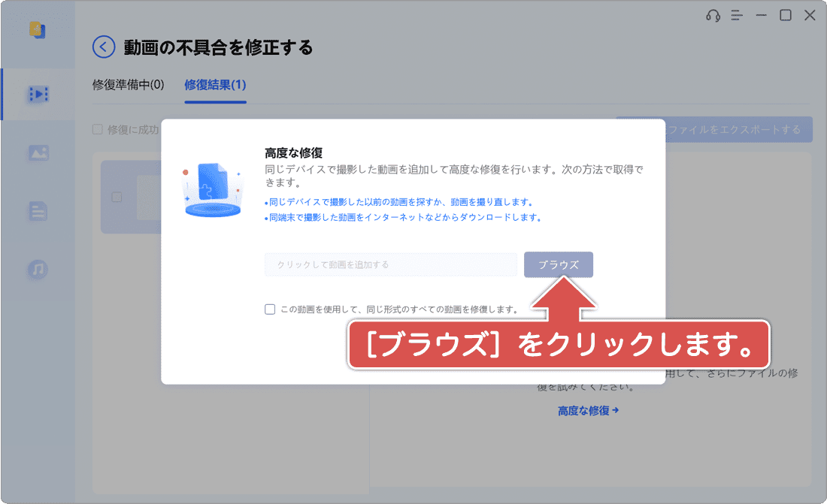Select the video repair tool in sidebar

point(39,94)
